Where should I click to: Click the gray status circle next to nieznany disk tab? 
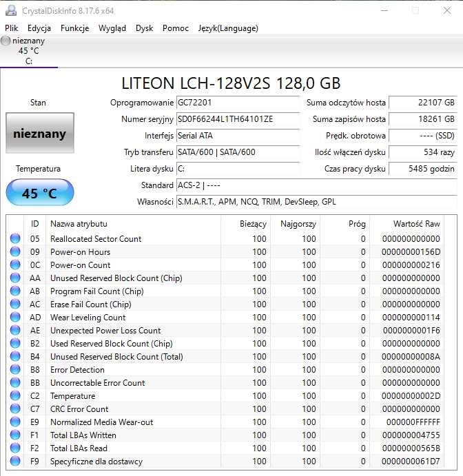6,41
